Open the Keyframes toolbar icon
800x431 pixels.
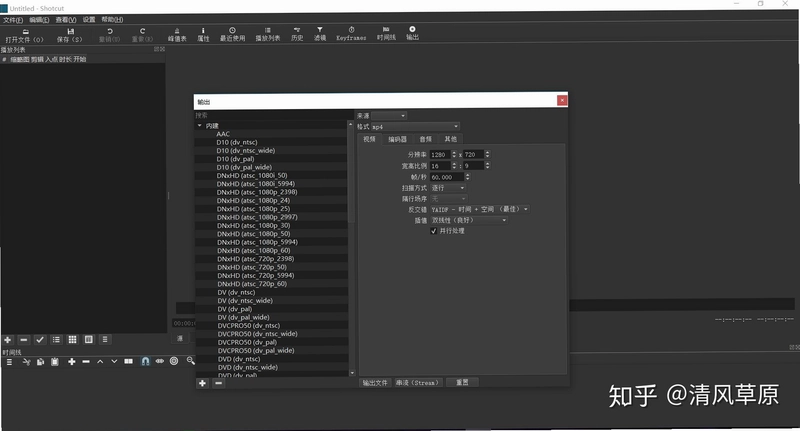[x=351, y=34]
